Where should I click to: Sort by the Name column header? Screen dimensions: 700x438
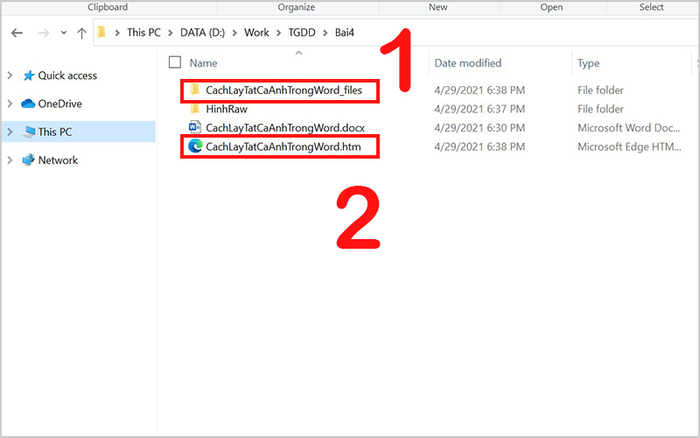[203, 63]
